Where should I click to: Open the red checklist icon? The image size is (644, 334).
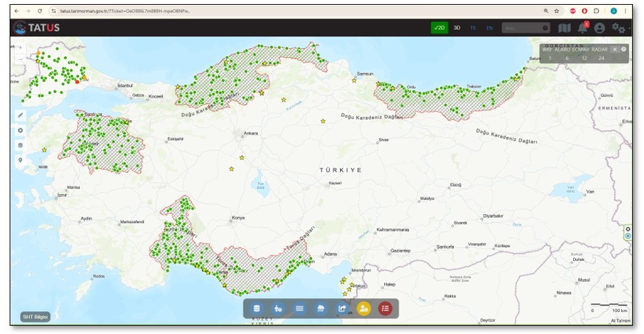[384, 309]
